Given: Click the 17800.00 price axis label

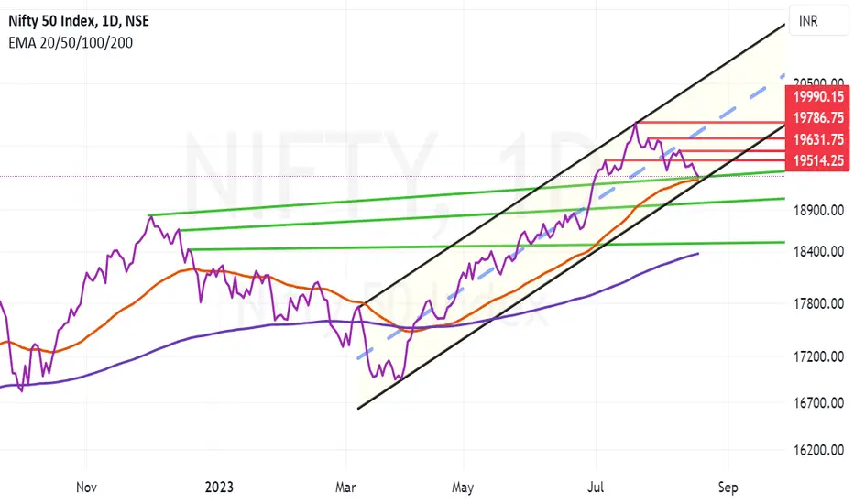Looking at the screenshot, I should [x=818, y=303].
